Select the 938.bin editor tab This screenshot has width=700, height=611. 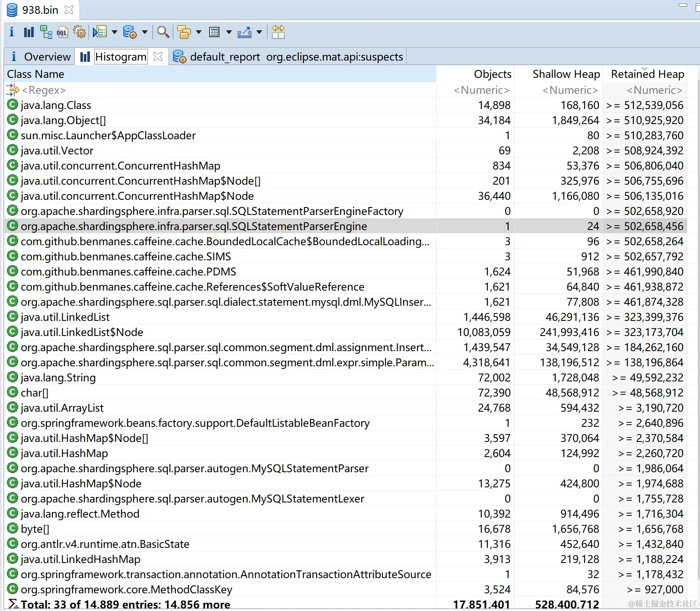tap(40, 10)
